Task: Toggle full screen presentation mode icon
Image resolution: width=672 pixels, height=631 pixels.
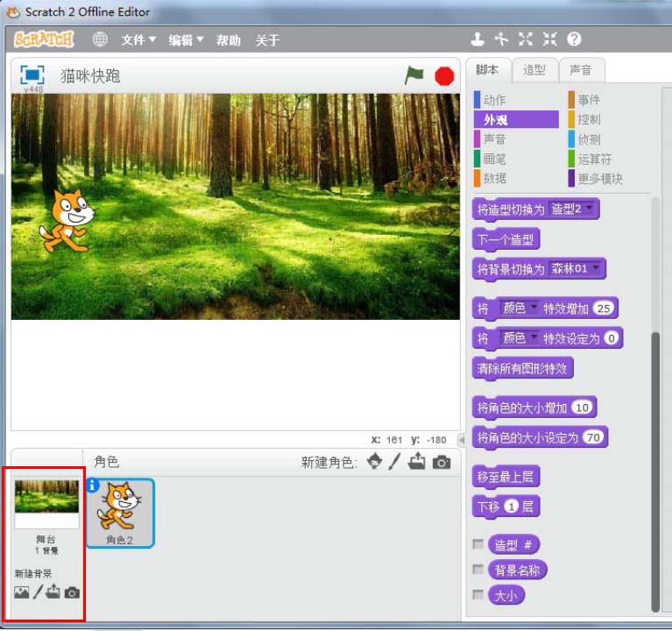Action: (x=32, y=75)
